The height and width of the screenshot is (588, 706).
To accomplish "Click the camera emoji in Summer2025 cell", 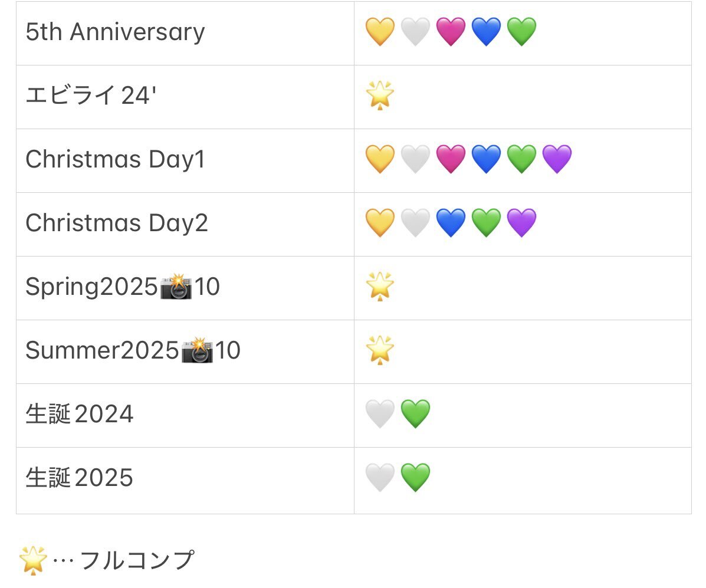I will [x=197, y=350].
